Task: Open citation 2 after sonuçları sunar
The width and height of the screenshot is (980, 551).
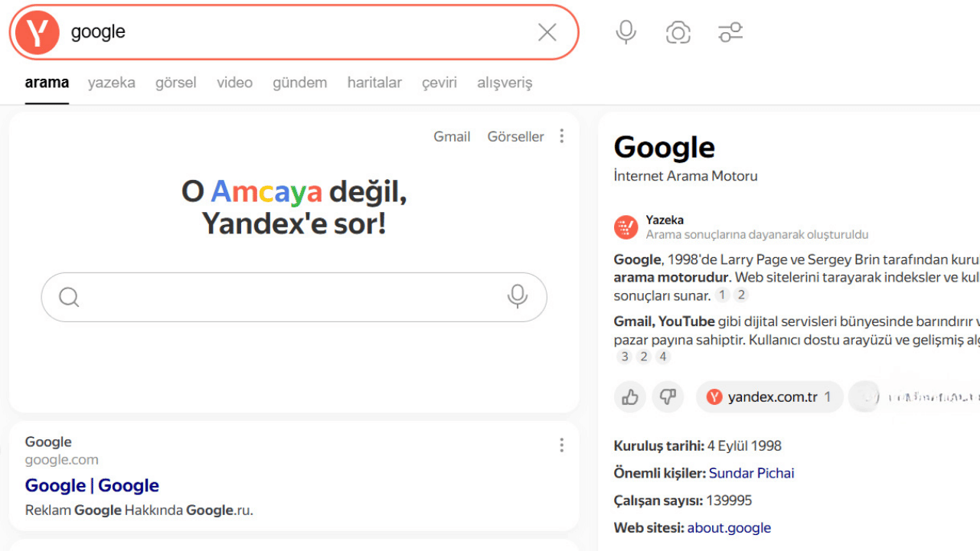Action: click(x=740, y=295)
